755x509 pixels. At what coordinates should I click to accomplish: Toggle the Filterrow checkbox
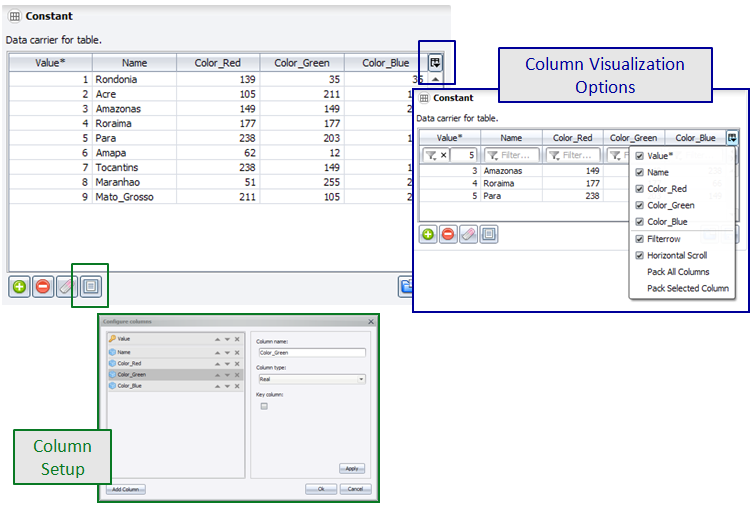[x=638, y=239]
